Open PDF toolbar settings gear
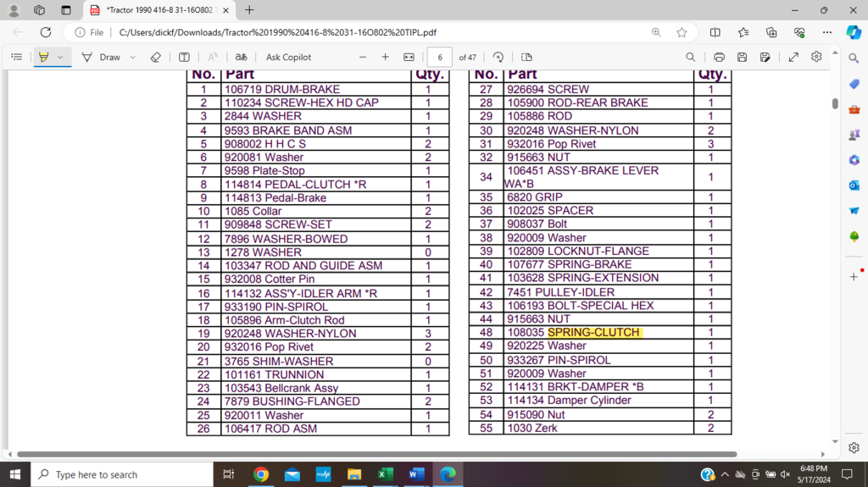868x487 pixels. [816, 57]
